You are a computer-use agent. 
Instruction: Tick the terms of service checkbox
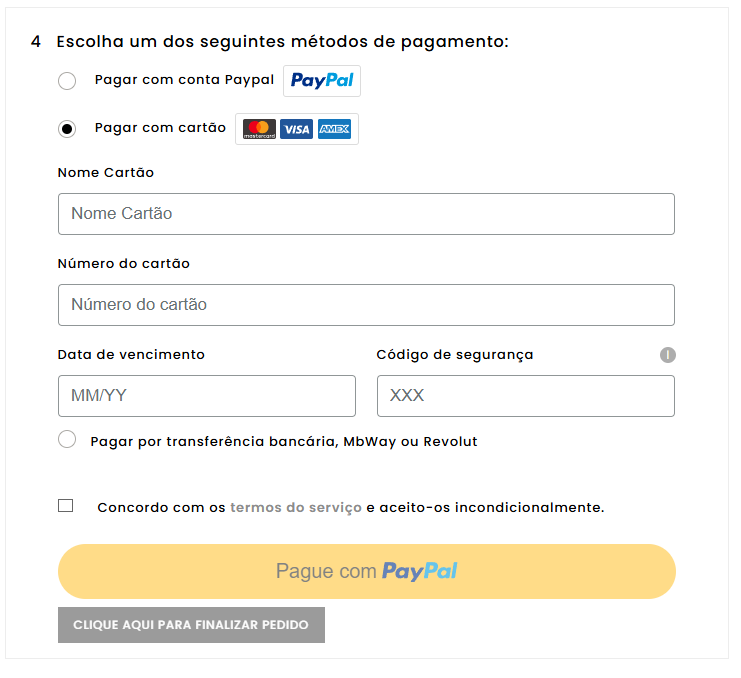click(x=66, y=506)
